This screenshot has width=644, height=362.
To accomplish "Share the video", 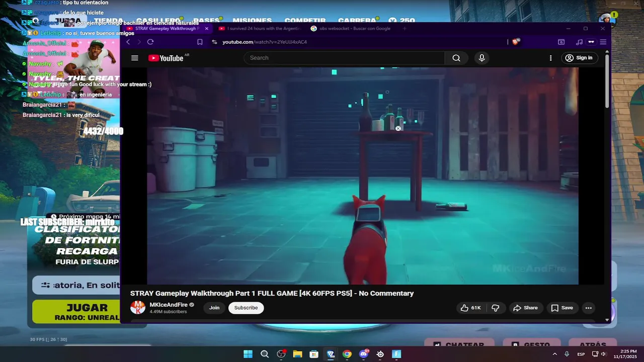I will [525, 308].
